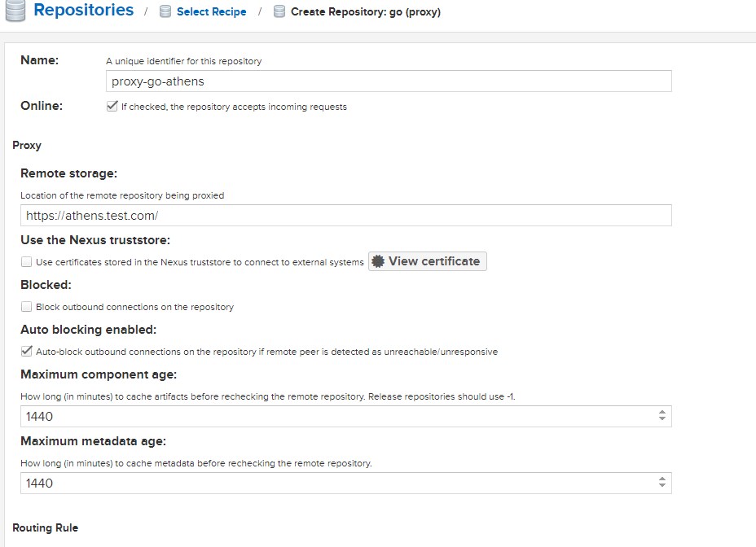The height and width of the screenshot is (547, 756).
Task: Click the Remote storage URL field
Action: 345,215
